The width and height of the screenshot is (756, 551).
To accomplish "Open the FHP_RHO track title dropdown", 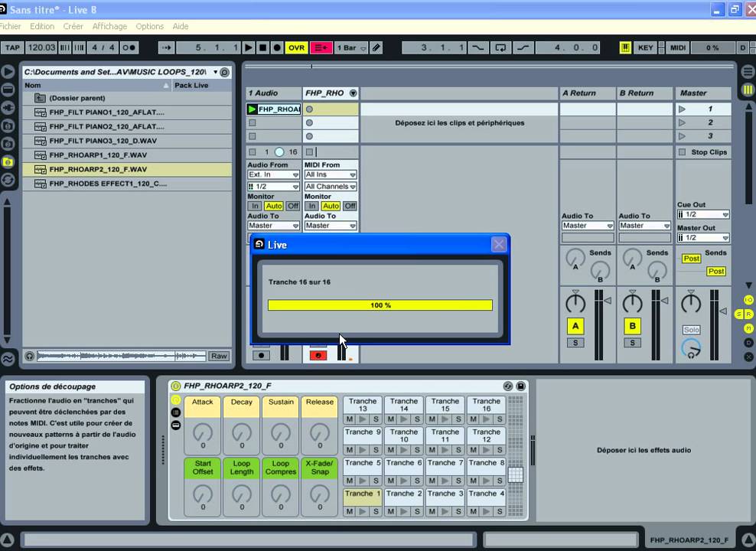I will 353,93.
